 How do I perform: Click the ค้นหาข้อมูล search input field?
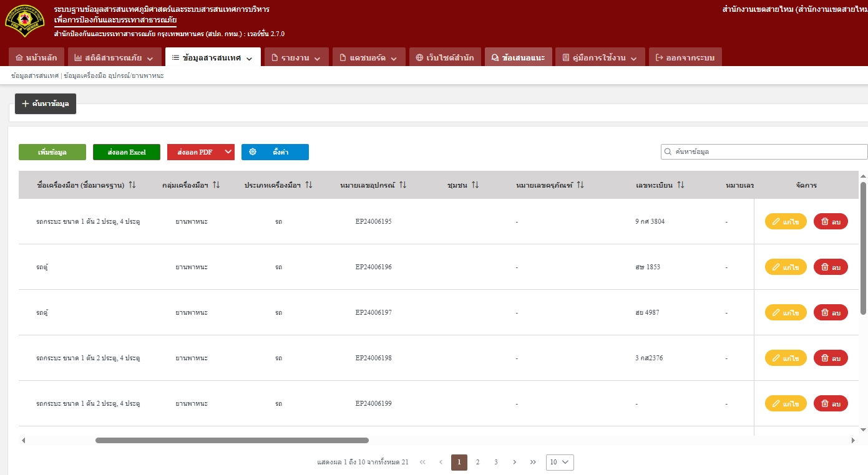[x=764, y=151]
